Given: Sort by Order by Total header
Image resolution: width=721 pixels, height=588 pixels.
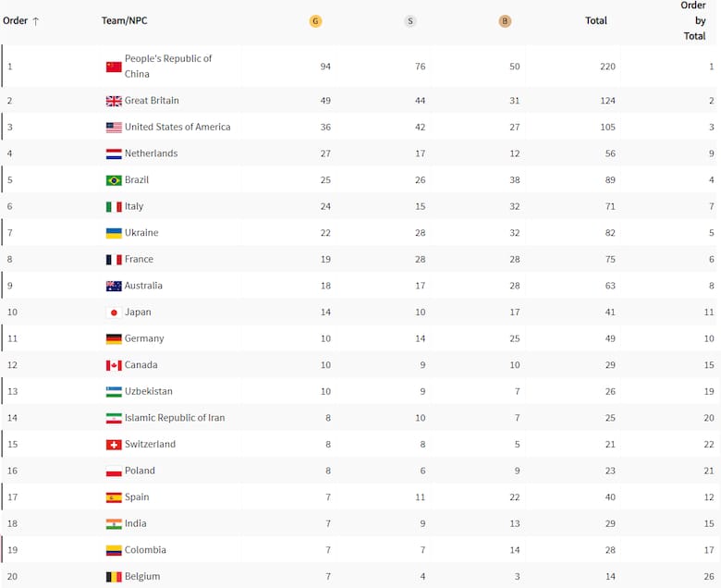Looking at the screenshot, I should [693, 20].
